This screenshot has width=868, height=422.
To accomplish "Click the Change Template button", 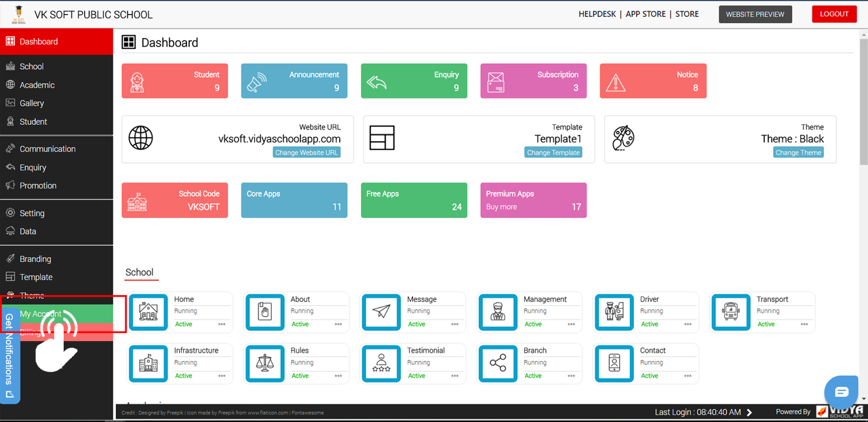I will 553,153.
